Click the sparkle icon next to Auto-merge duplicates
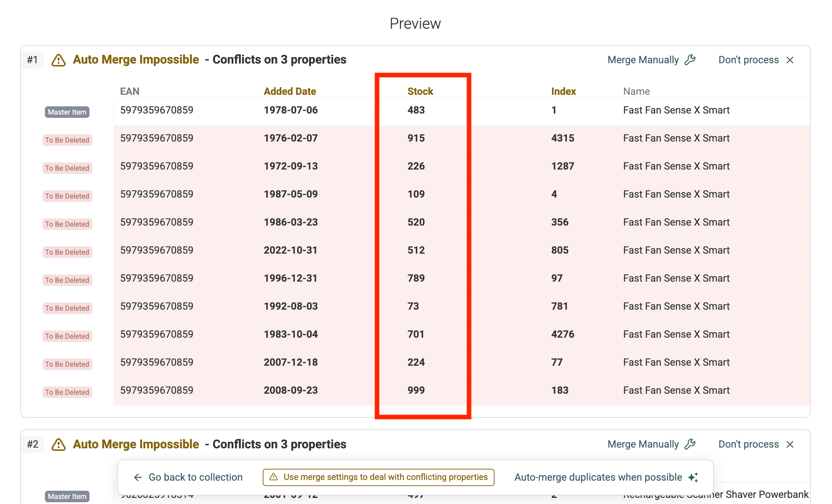Image resolution: width=832 pixels, height=504 pixels. click(693, 477)
